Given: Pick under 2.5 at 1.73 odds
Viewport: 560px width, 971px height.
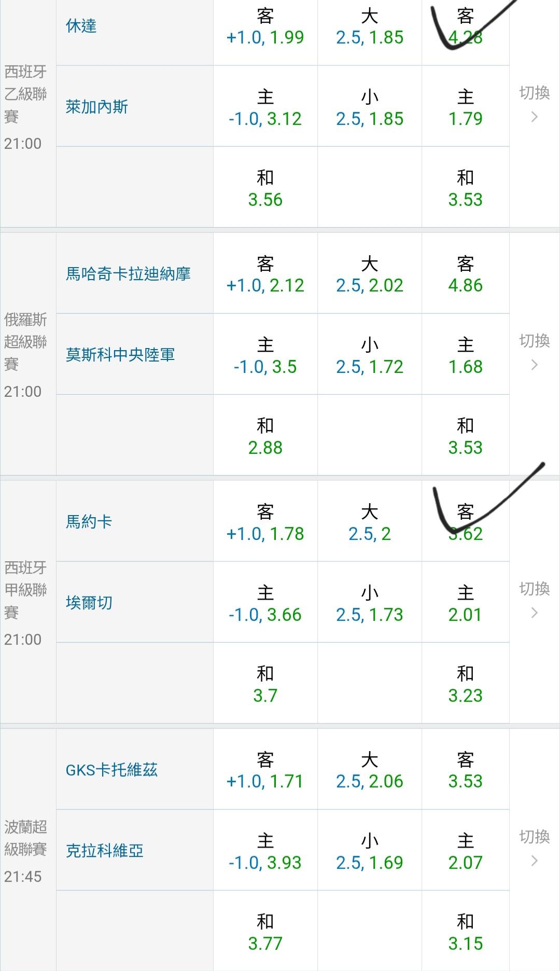Looking at the screenshot, I should point(369,604).
